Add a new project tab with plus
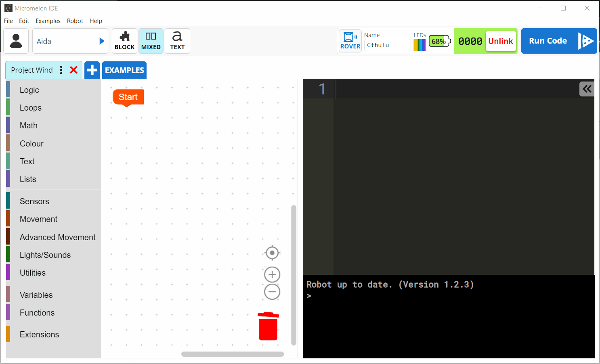This screenshot has width=600, height=364. click(x=92, y=70)
